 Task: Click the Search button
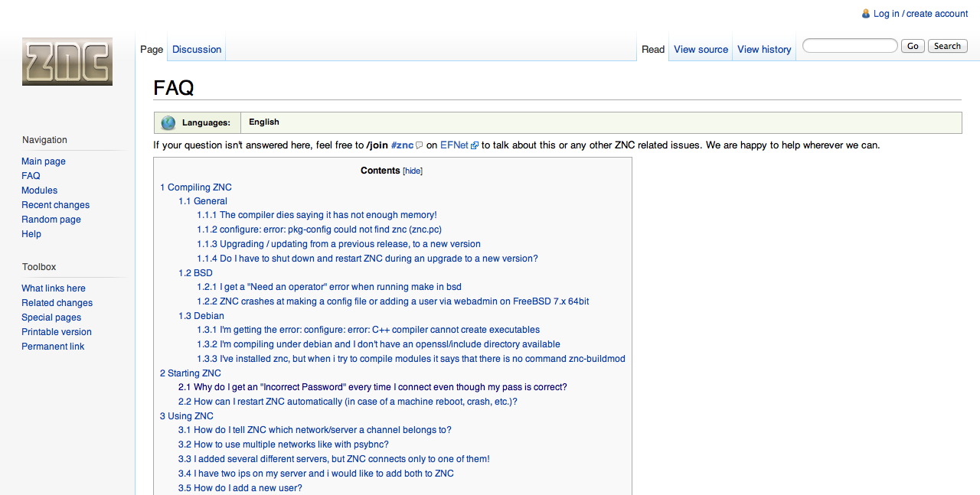(x=947, y=46)
